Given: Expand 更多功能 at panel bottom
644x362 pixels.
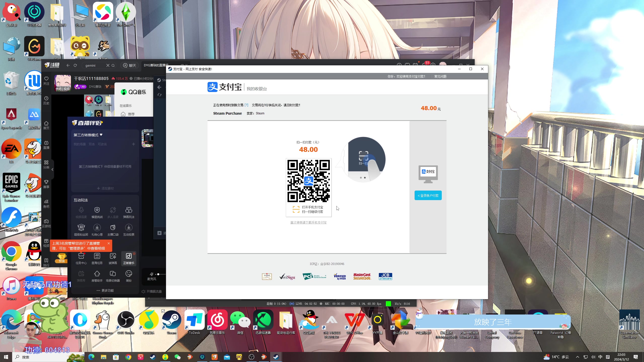Looking at the screenshot, I should pos(105,291).
